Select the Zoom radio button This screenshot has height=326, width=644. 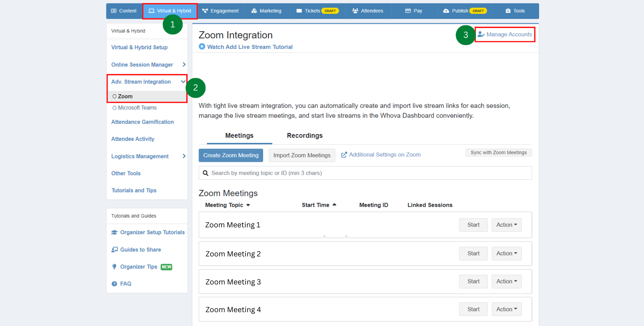point(114,96)
